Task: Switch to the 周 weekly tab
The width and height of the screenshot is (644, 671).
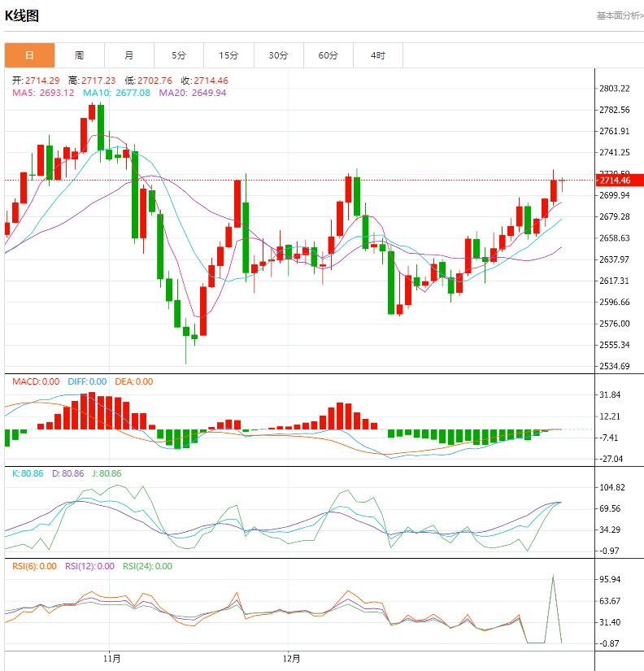Action: pyautogui.click(x=80, y=55)
